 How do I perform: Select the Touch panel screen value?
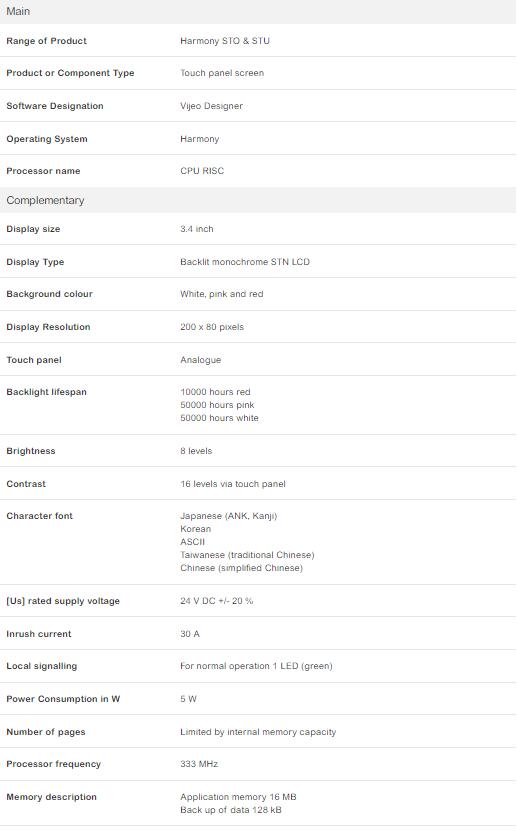pos(222,73)
